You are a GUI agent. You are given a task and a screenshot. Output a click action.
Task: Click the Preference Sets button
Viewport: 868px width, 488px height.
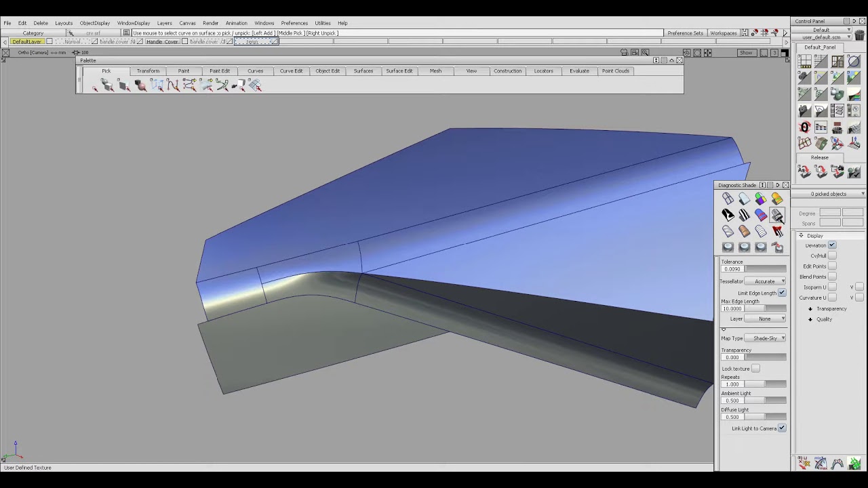tap(685, 33)
